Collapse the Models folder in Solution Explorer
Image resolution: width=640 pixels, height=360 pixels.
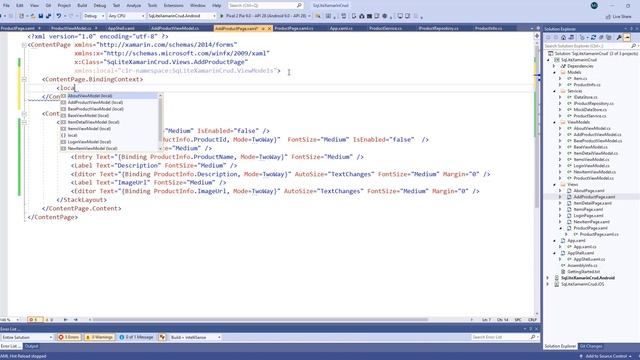coord(554,72)
